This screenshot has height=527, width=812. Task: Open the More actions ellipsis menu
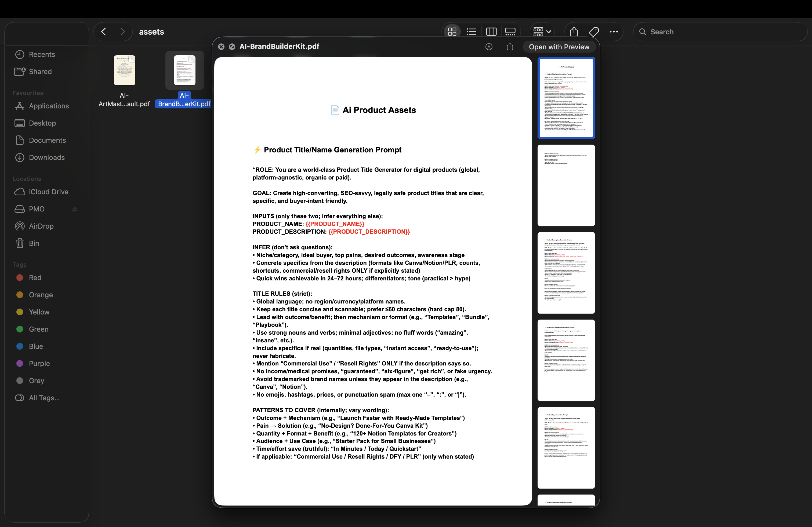[x=614, y=32]
